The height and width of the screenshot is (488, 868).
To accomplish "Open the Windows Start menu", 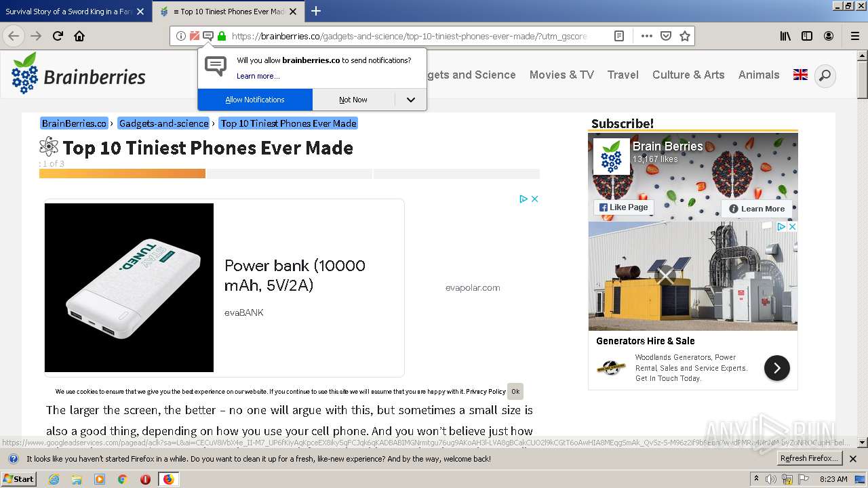I will [18, 479].
